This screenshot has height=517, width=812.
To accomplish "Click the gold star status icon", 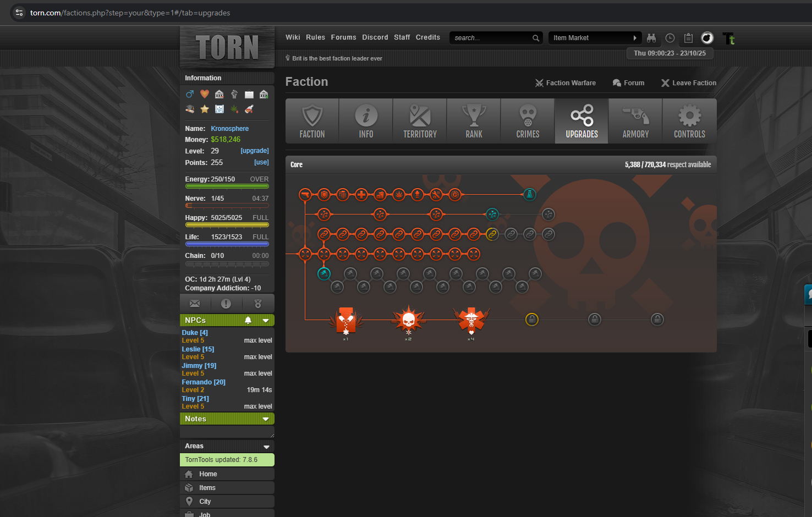I will pos(205,109).
